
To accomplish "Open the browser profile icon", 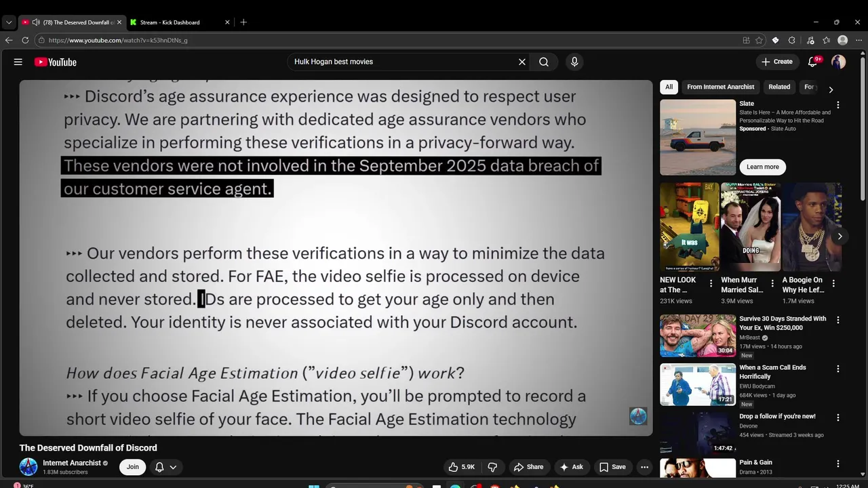I will [842, 40].
